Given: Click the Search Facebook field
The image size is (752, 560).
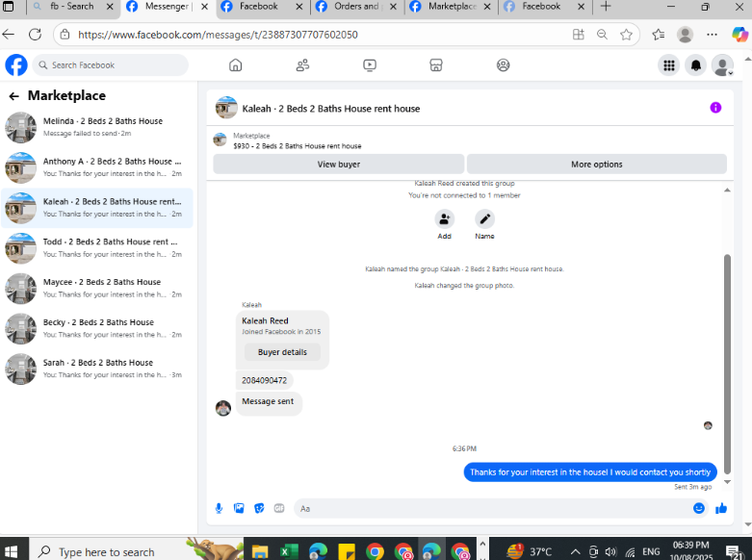Looking at the screenshot, I should [111, 65].
